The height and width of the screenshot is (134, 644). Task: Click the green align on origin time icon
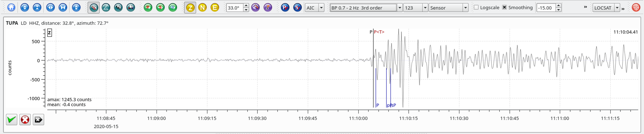coord(173,8)
